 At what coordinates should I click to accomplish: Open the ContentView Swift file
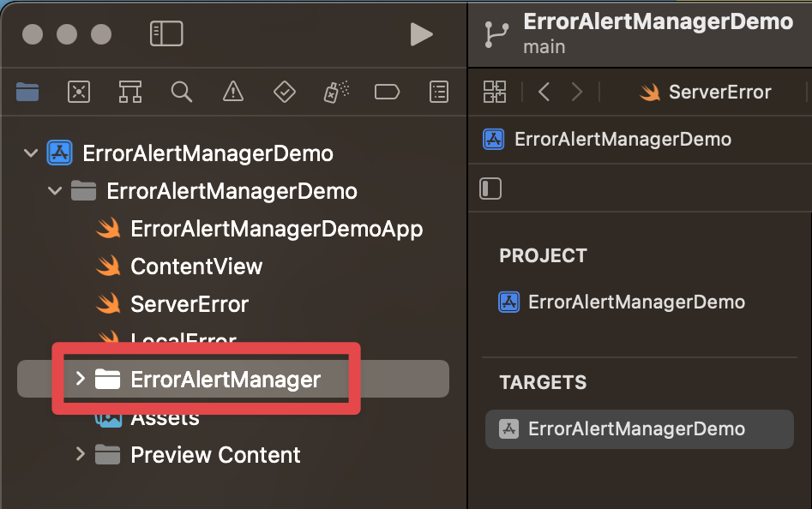[x=195, y=266]
